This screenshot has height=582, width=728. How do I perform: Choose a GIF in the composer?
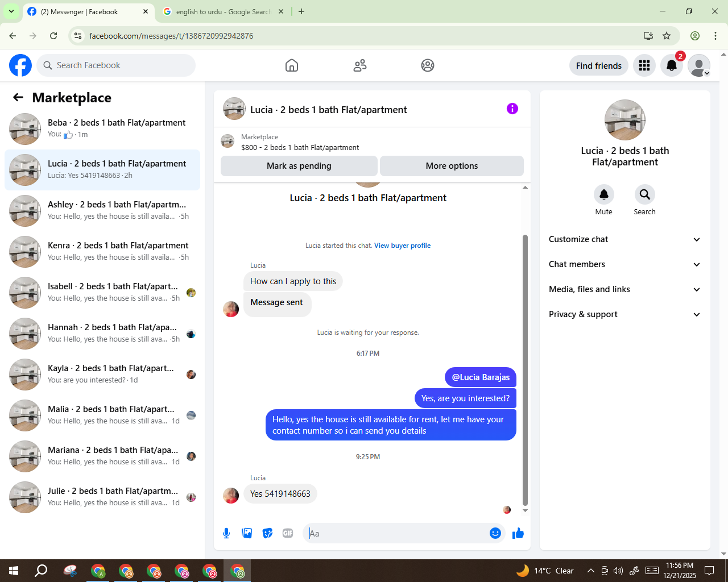tap(288, 533)
